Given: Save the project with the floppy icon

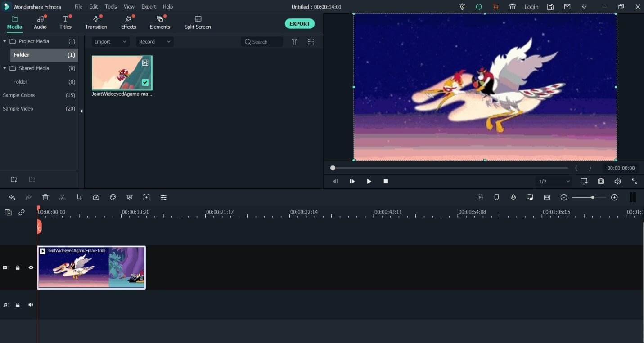Looking at the screenshot, I should point(550,7).
